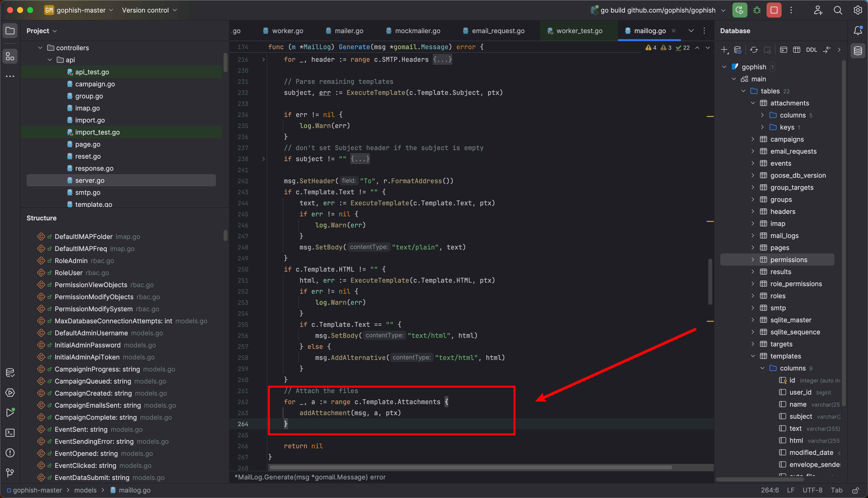Select campaign.go in Project tree
This screenshot has height=498, width=868.
(95, 84)
